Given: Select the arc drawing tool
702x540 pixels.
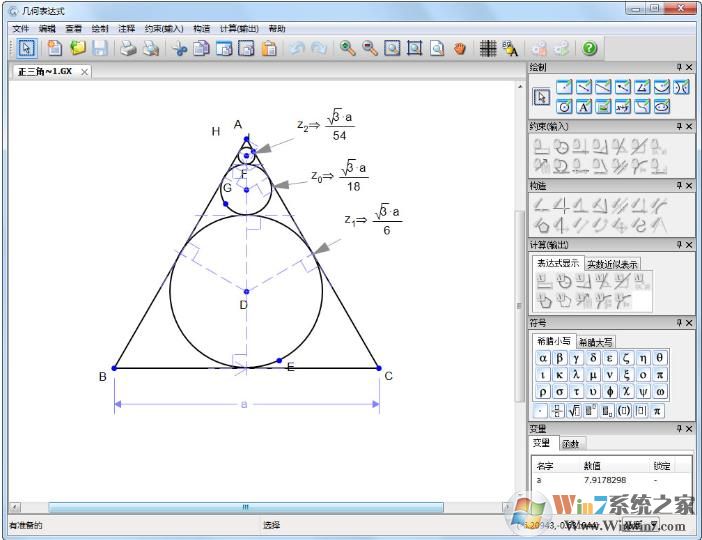Looking at the screenshot, I should pos(662,87).
